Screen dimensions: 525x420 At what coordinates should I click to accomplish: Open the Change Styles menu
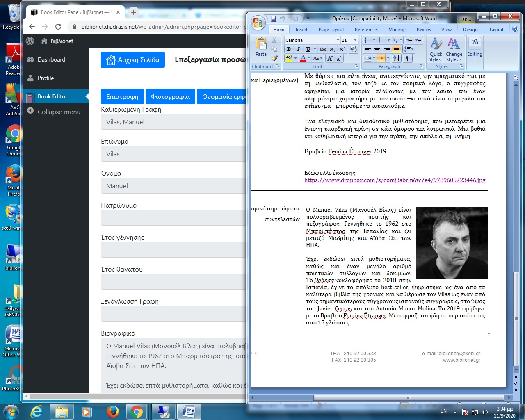click(454, 49)
